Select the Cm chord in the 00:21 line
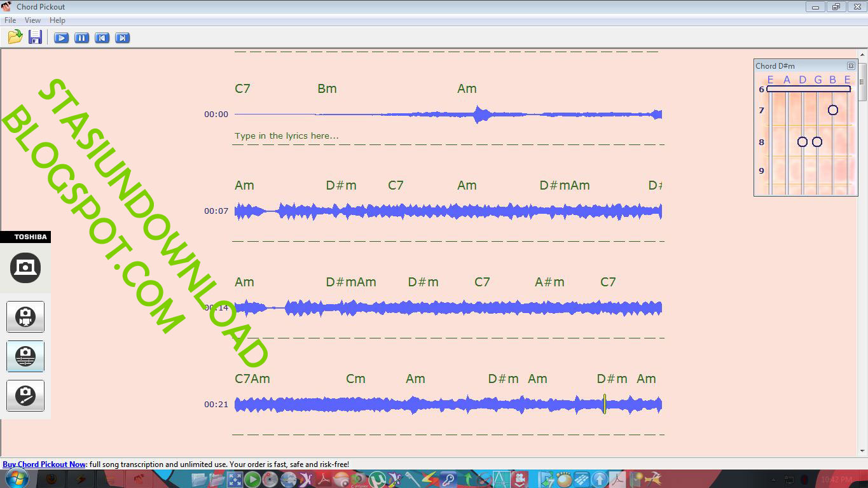Viewport: 868px width, 488px height. click(x=355, y=379)
